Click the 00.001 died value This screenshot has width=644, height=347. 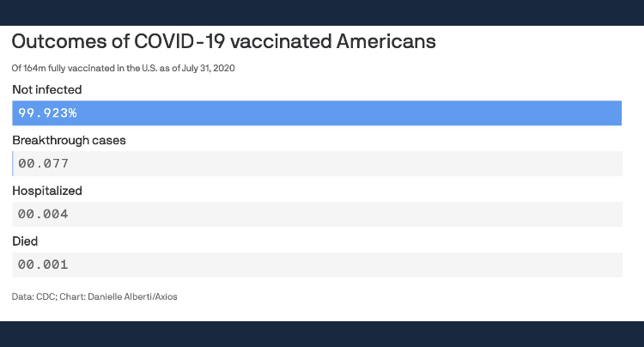43,265
